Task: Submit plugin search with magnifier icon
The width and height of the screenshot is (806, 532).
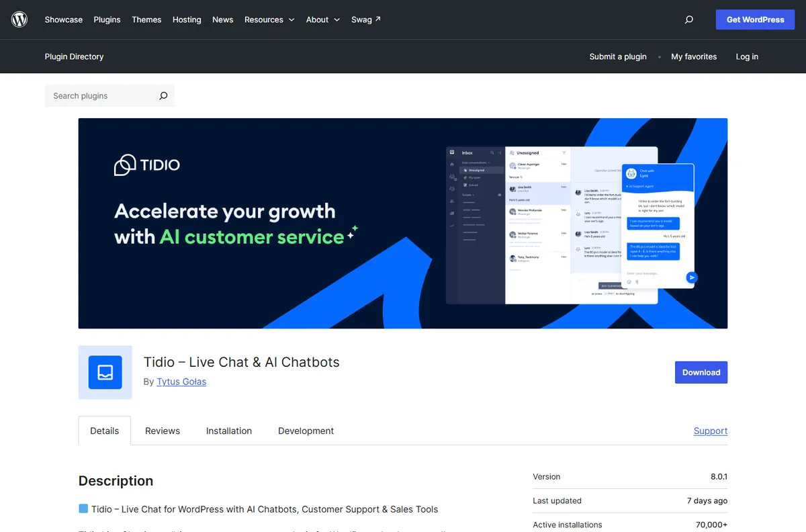Action: click(x=163, y=96)
